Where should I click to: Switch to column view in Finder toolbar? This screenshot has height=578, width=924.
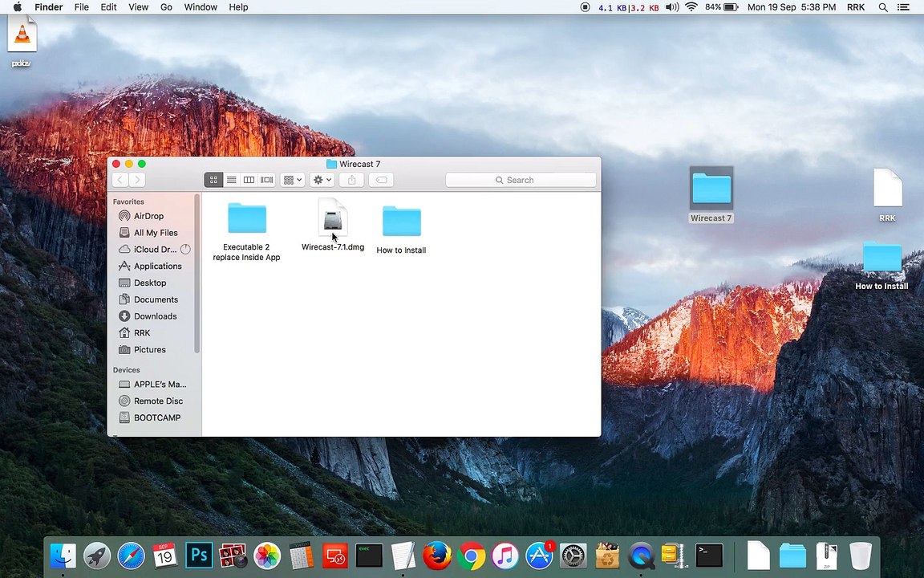point(249,180)
